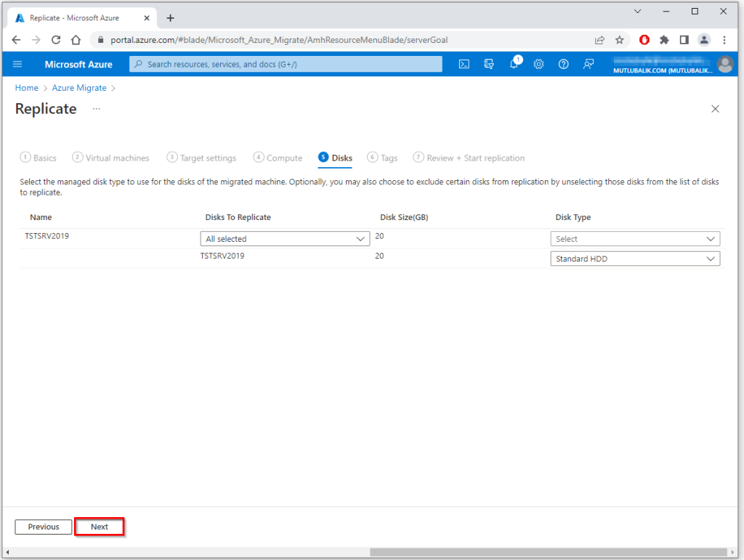Go back in the browser
The height and width of the screenshot is (560, 744).
[16, 40]
